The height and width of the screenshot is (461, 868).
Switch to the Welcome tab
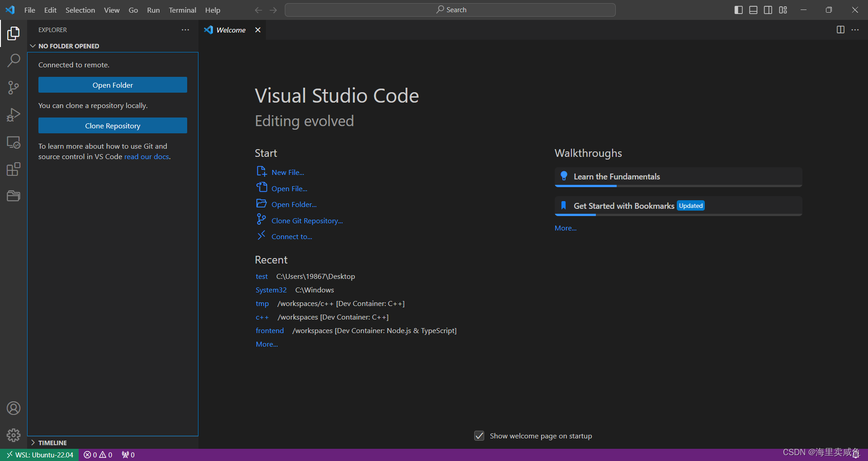pos(231,30)
